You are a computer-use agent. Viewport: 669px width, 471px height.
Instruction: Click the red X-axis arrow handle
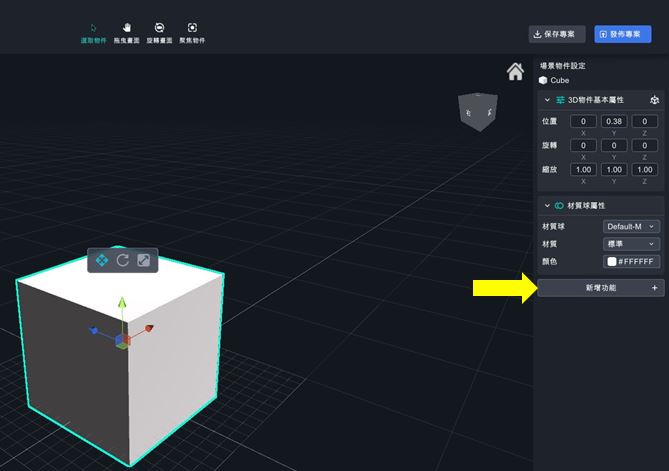point(148,328)
